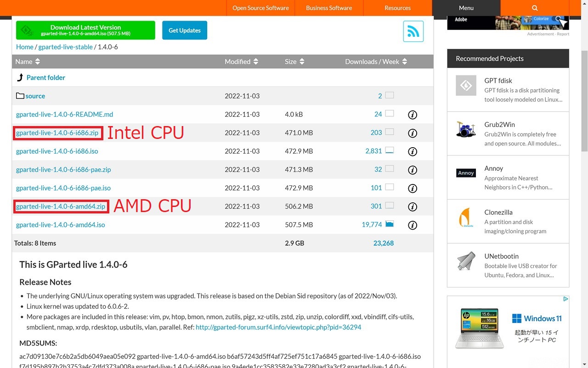Go to Home breadcrumb link
588x368 pixels.
click(x=25, y=47)
